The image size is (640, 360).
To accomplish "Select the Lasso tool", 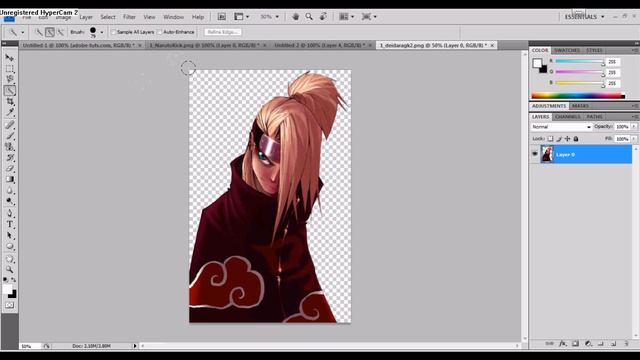I will 9,79.
